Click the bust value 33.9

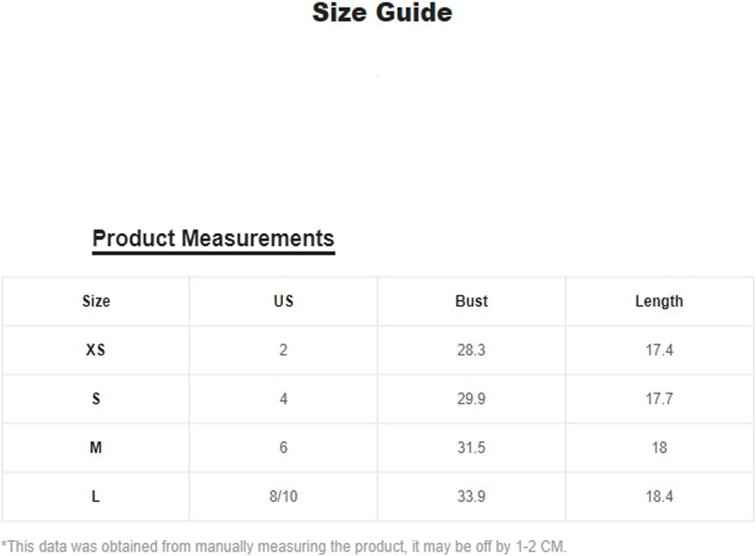click(x=471, y=496)
